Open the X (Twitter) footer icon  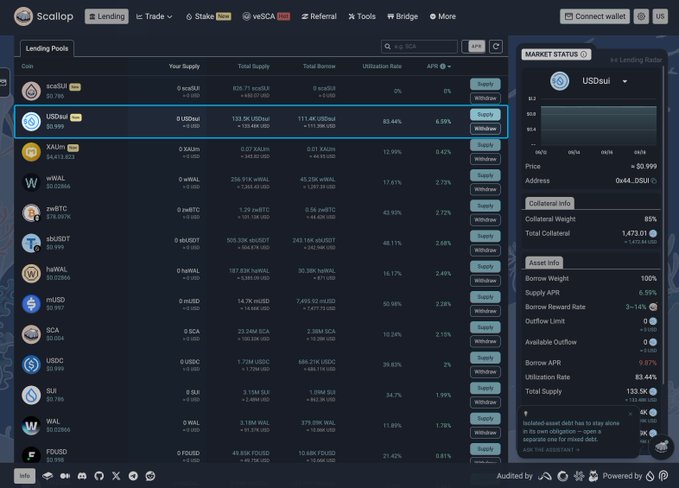coord(116,476)
